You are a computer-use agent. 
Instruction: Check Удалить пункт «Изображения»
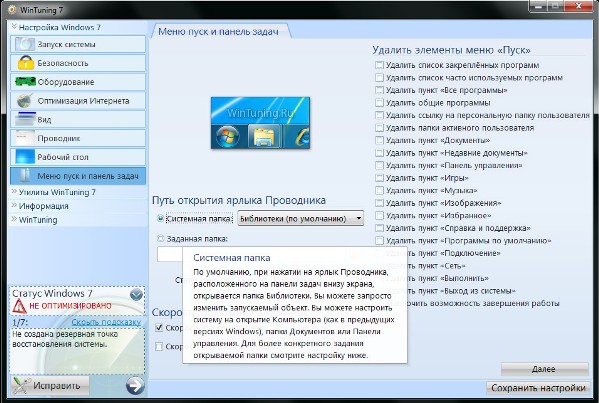click(379, 203)
